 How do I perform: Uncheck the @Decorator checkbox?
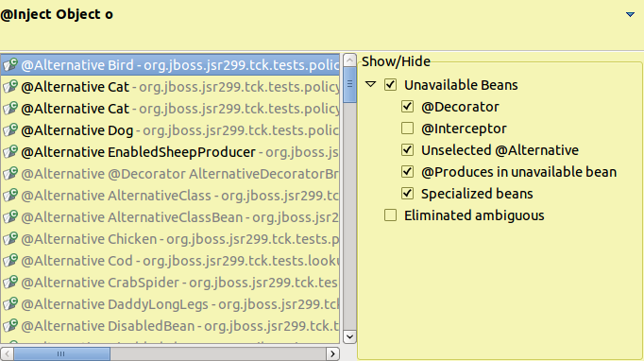pos(407,107)
